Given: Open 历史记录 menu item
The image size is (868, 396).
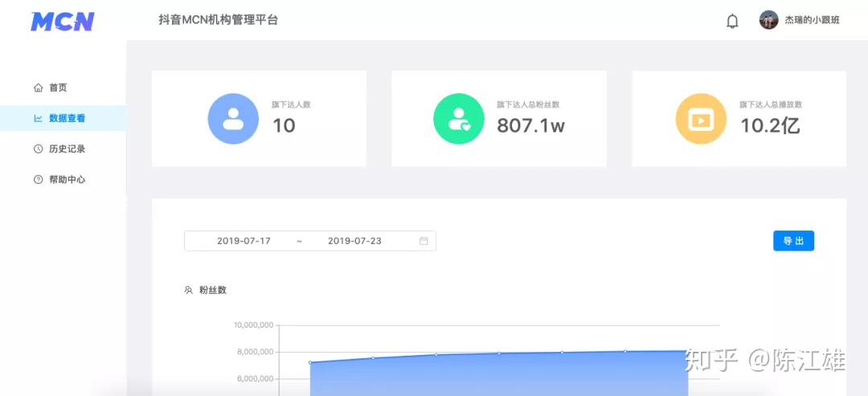Looking at the screenshot, I should [63, 149].
